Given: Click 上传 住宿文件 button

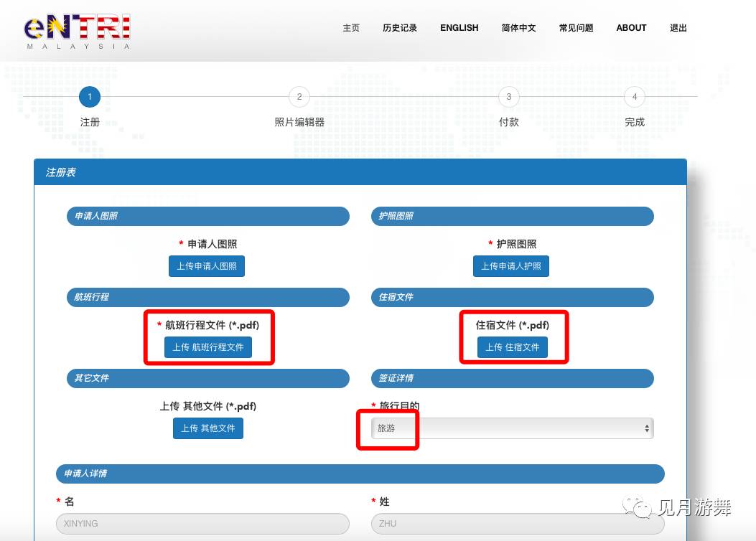Looking at the screenshot, I should click(511, 347).
